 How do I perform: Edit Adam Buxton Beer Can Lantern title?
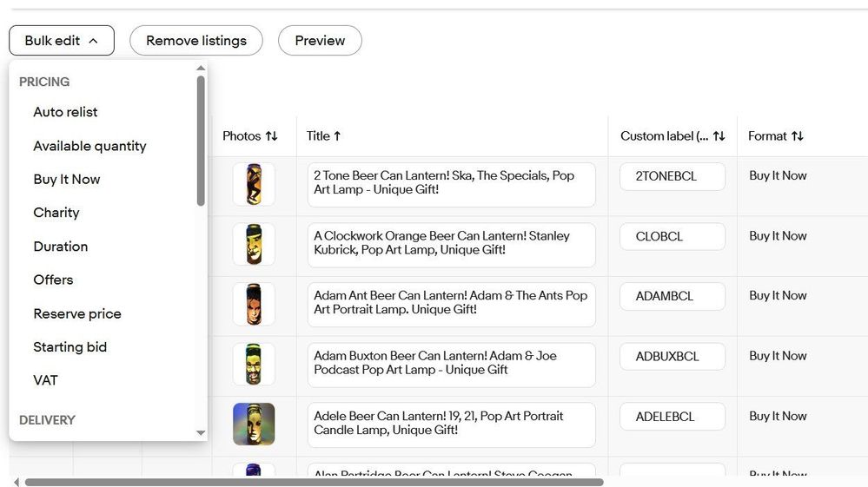(451, 365)
